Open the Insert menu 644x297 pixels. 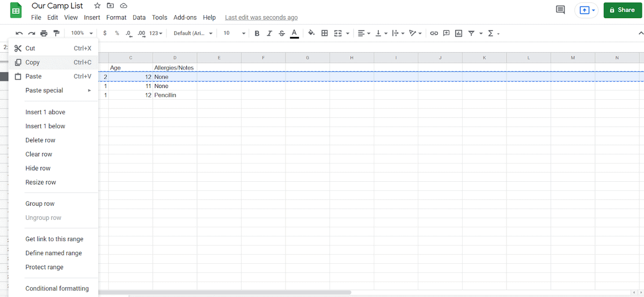coord(92,18)
